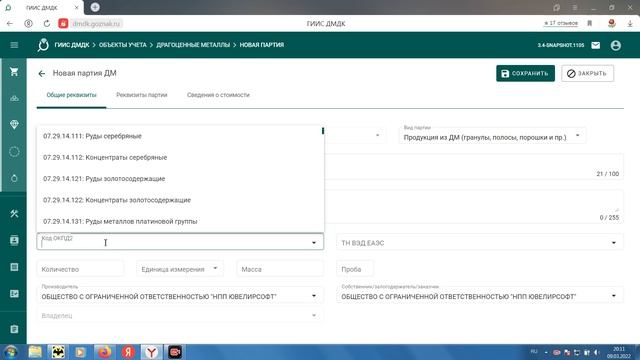Select 07.29.14.122: Концентраты золотосодержащие option
This screenshot has height=360, width=640.
coord(180,200)
